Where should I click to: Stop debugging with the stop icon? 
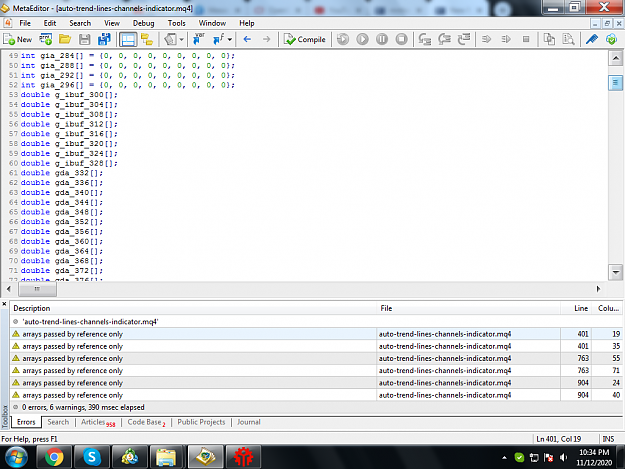pos(401,39)
